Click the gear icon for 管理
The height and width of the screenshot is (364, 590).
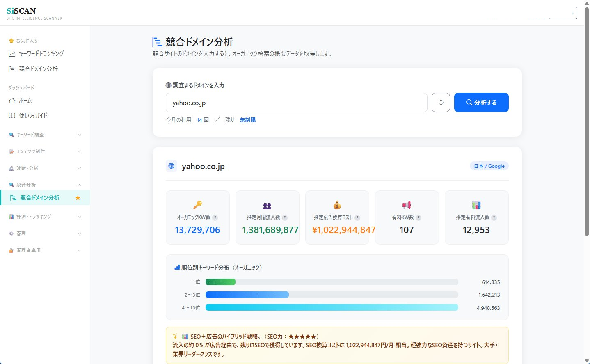point(11,234)
